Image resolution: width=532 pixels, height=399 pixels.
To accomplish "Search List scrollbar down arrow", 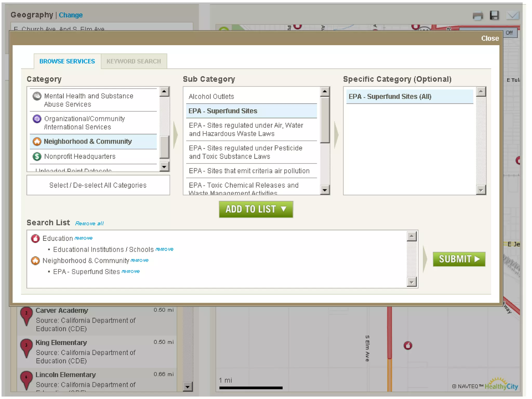I will click(x=412, y=282).
